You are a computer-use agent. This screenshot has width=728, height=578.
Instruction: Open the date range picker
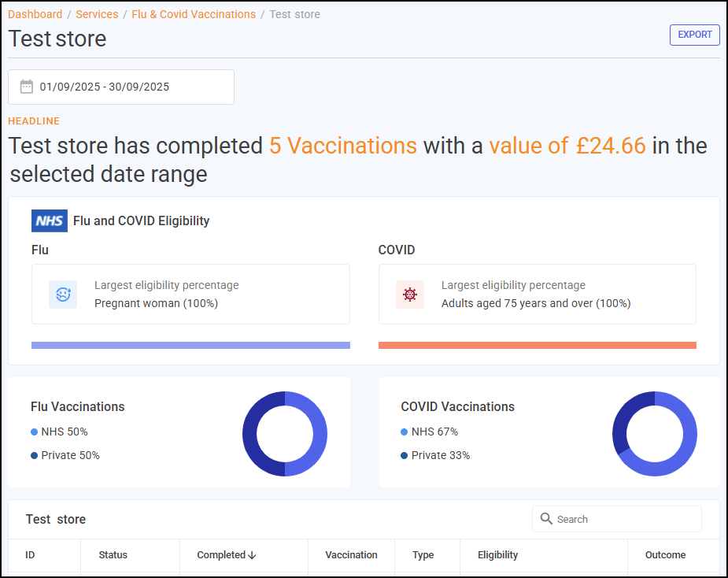[x=121, y=87]
